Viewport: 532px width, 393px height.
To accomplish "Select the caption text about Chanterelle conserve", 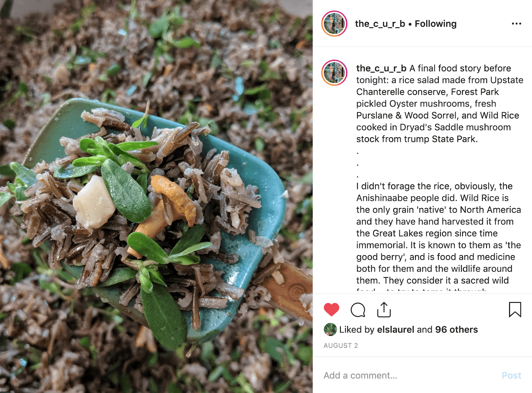I will tap(440, 104).
